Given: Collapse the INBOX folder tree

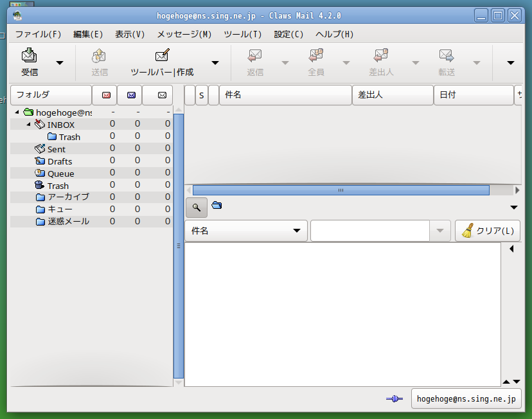Looking at the screenshot, I should [28, 125].
